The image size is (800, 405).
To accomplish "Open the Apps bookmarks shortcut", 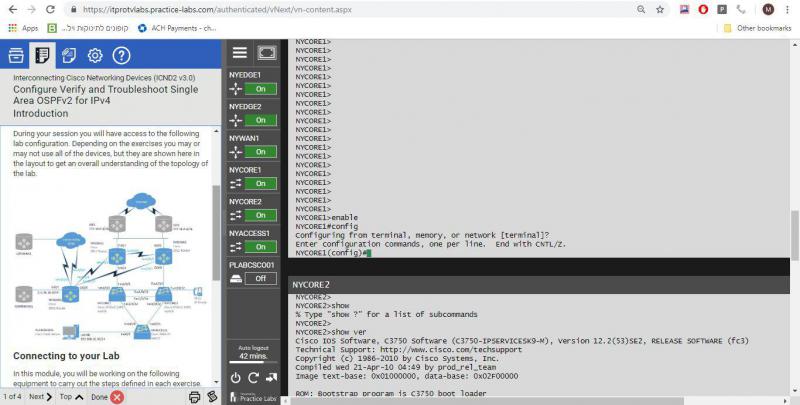I will pyautogui.click(x=23, y=28).
